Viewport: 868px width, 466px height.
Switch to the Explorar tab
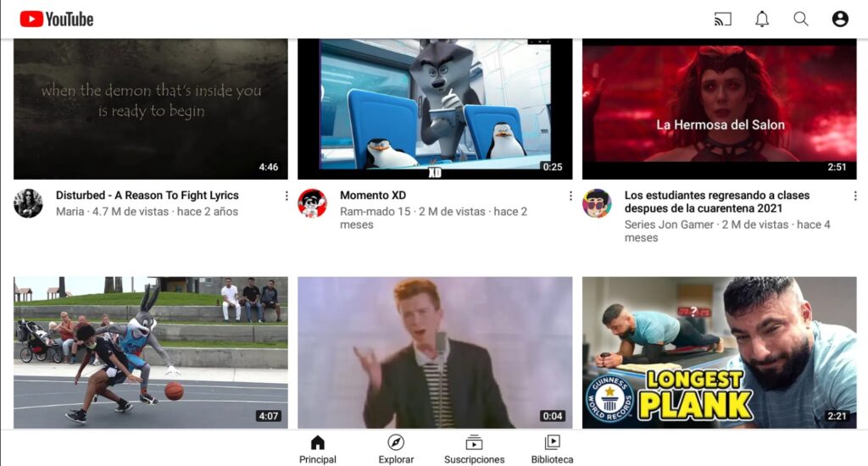[x=396, y=449]
